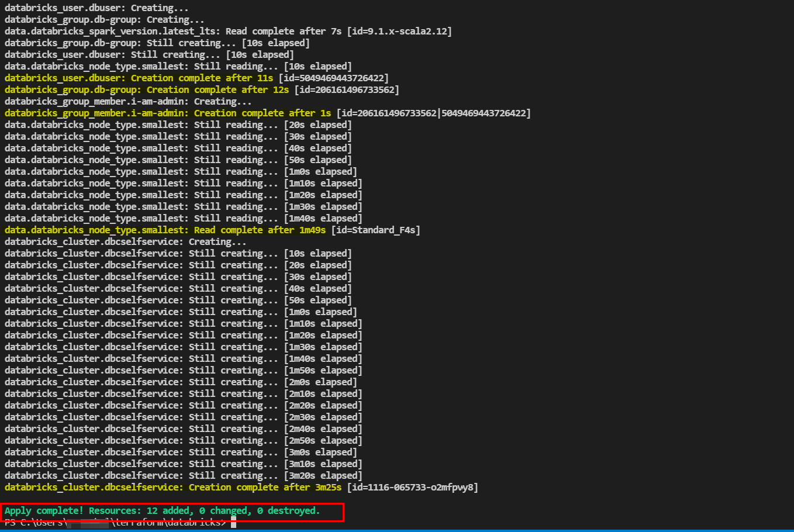Select dbuser 'Still creating... [10s elapsed]' line
The image size is (794, 532).
149,55
